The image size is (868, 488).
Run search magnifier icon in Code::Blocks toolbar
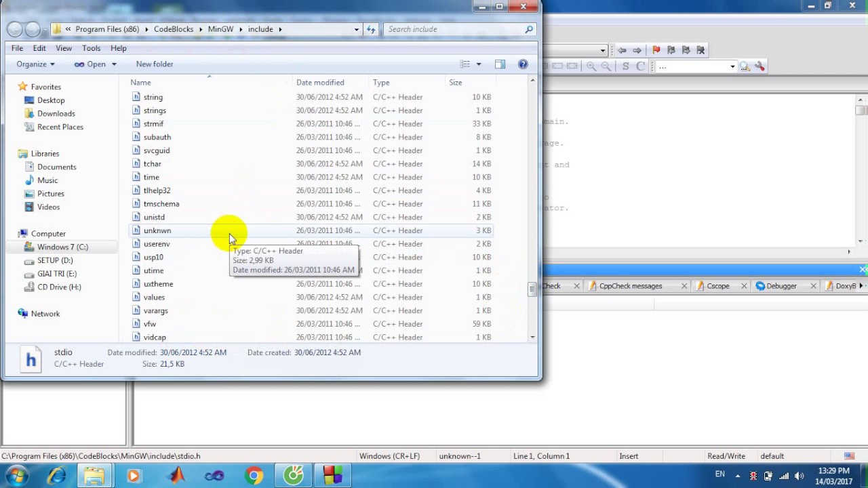745,66
